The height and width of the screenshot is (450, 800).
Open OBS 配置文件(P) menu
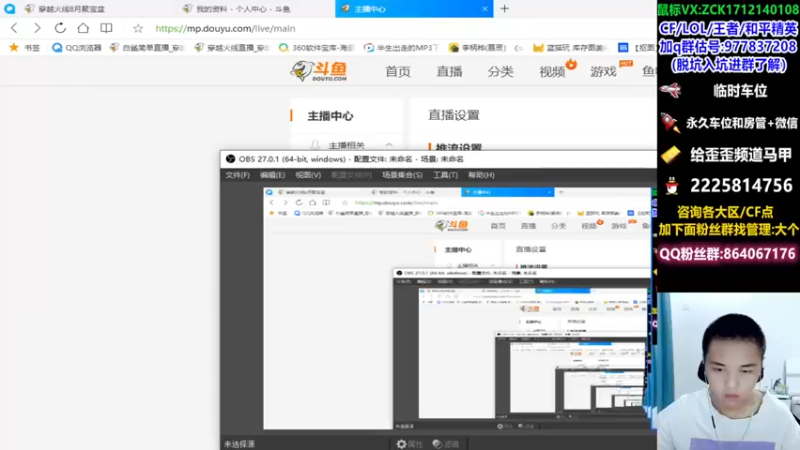click(x=352, y=175)
